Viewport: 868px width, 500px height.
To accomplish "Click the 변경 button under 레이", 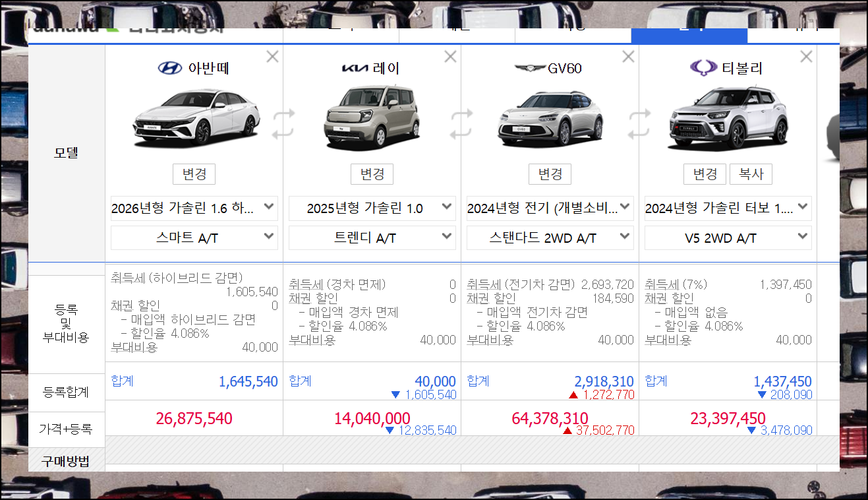I will pyautogui.click(x=372, y=174).
